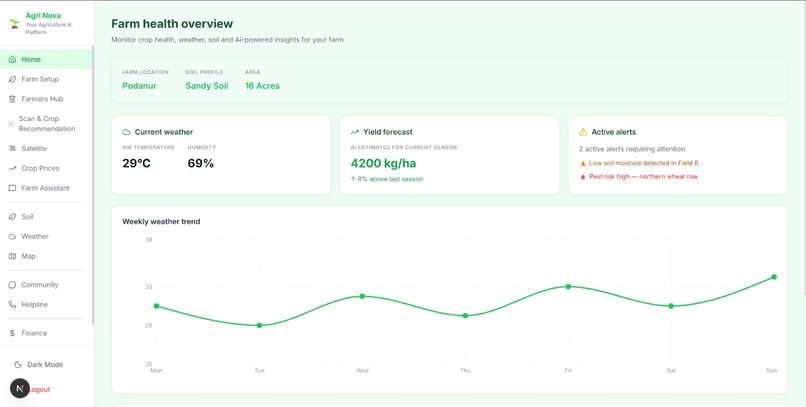Open the Helpline page
The height and width of the screenshot is (407, 806).
click(x=46, y=304)
